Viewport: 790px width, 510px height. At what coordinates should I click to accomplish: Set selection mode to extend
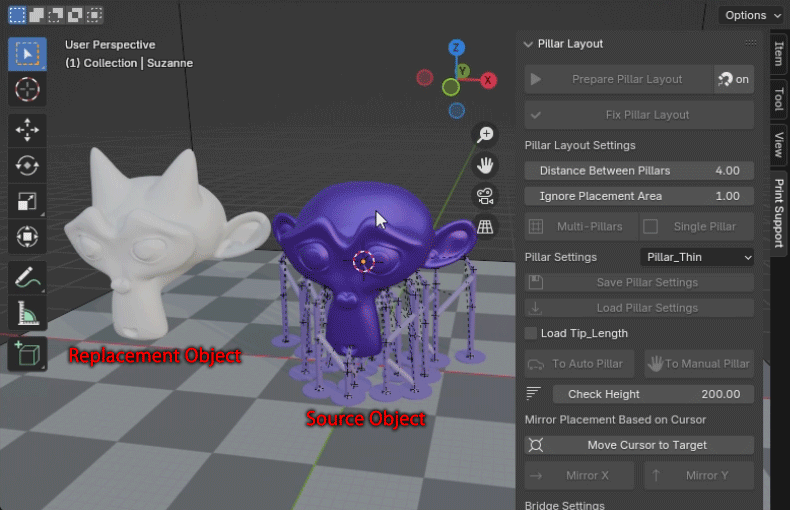click(x=36, y=15)
